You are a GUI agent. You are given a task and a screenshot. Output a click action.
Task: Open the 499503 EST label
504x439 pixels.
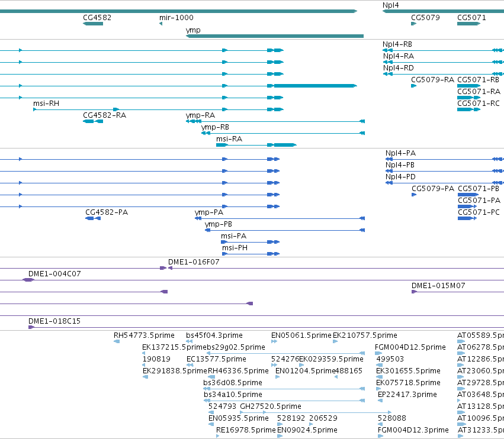[x=390, y=359]
